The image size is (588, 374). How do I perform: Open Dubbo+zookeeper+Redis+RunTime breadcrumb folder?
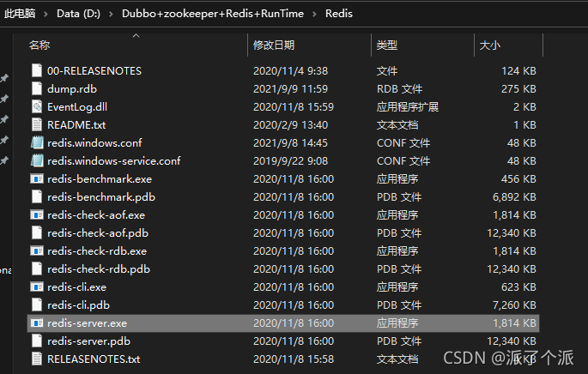click(213, 14)
